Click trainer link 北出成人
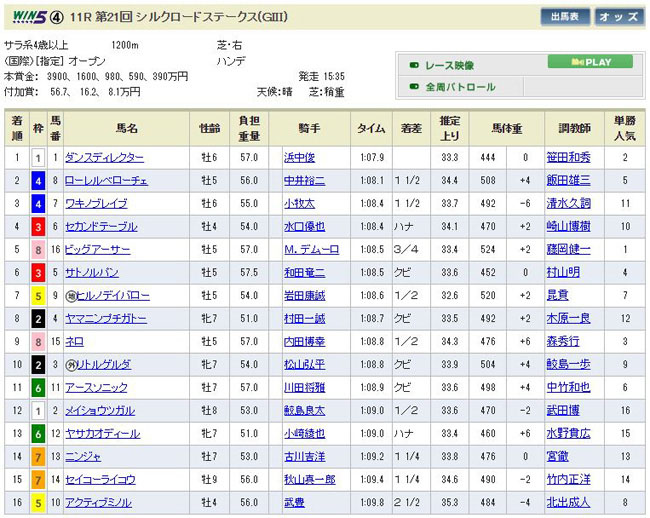This screenshot has height=518, width=650. 569,503
